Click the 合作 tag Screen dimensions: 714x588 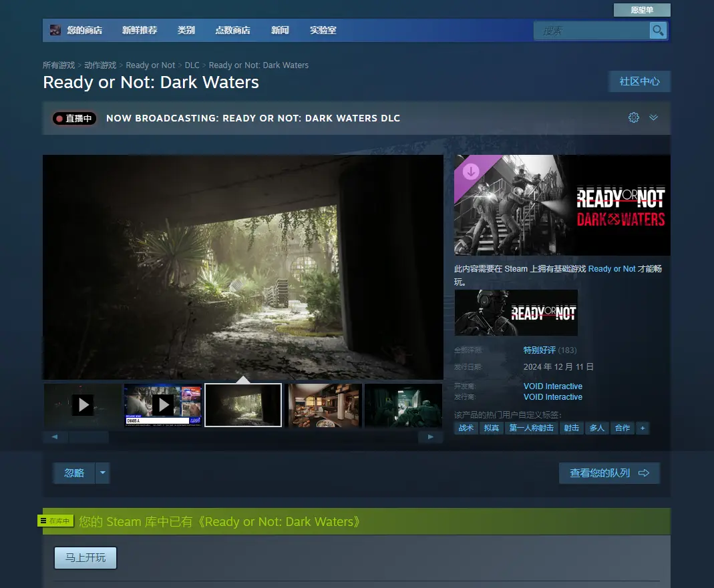click(x=622, y=428)
